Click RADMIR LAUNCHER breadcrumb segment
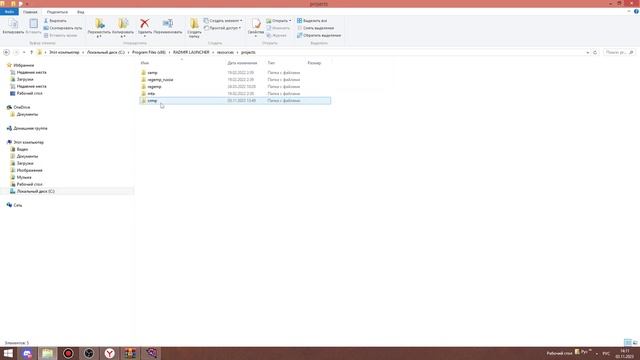This screenshot has width=640, height=360. click(191, 52)
